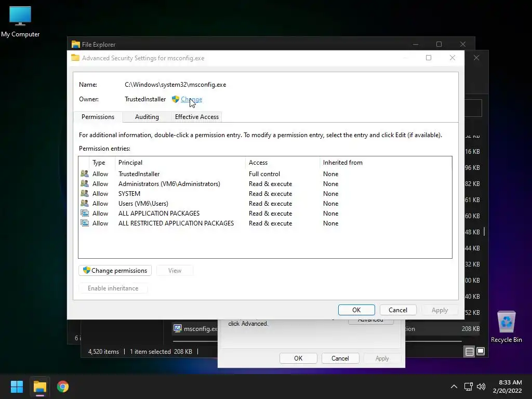Image resolution: width=532 pixels, height=399 pixels.
Task: Select the TrustedInstaller permission entry
Action: (265, 174)
